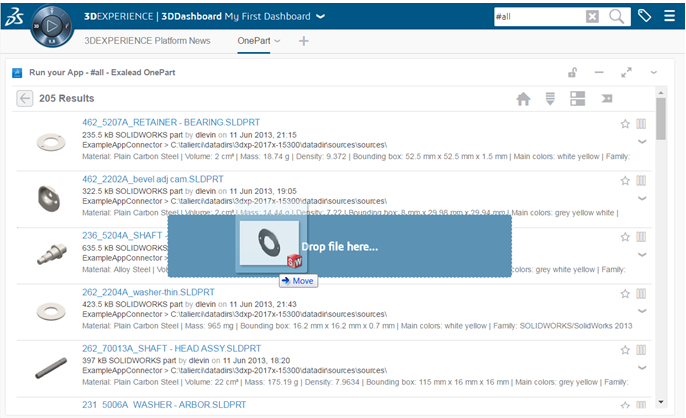Click the Exalead OnePart widget icon
The width and height of the screenshot is (686, 418).
(x=17, y=73)
